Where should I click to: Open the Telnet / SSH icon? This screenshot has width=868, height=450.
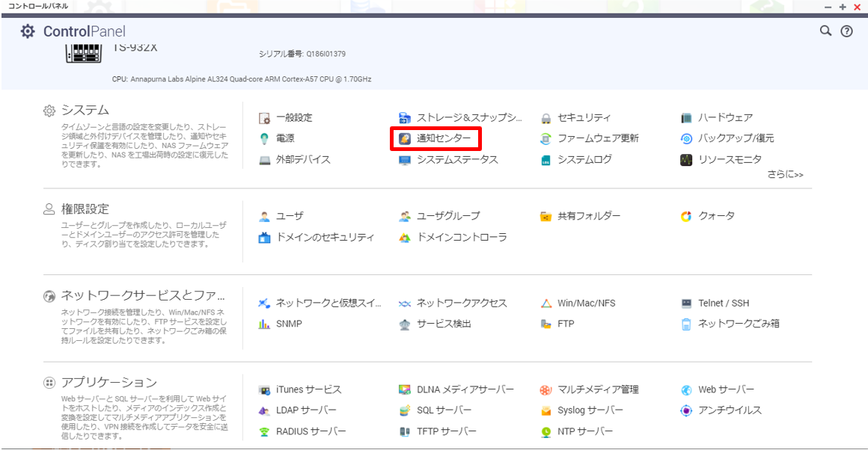(686, 303)
